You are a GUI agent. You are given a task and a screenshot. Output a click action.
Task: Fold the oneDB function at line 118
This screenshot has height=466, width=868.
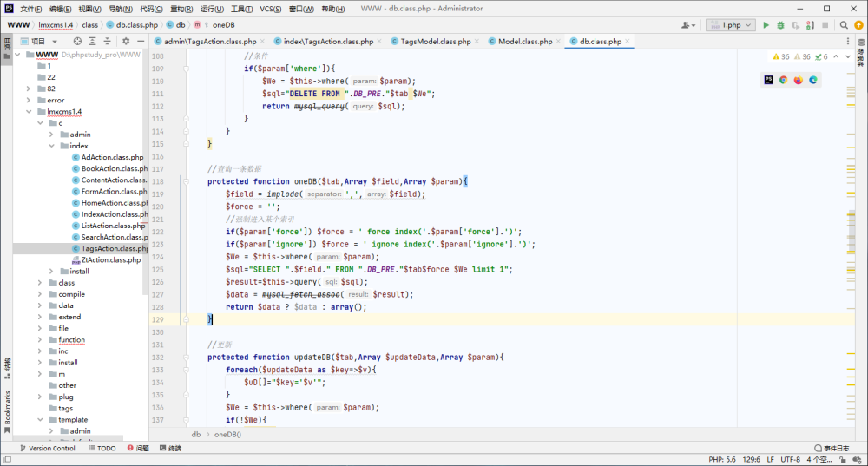pos(186,181)
